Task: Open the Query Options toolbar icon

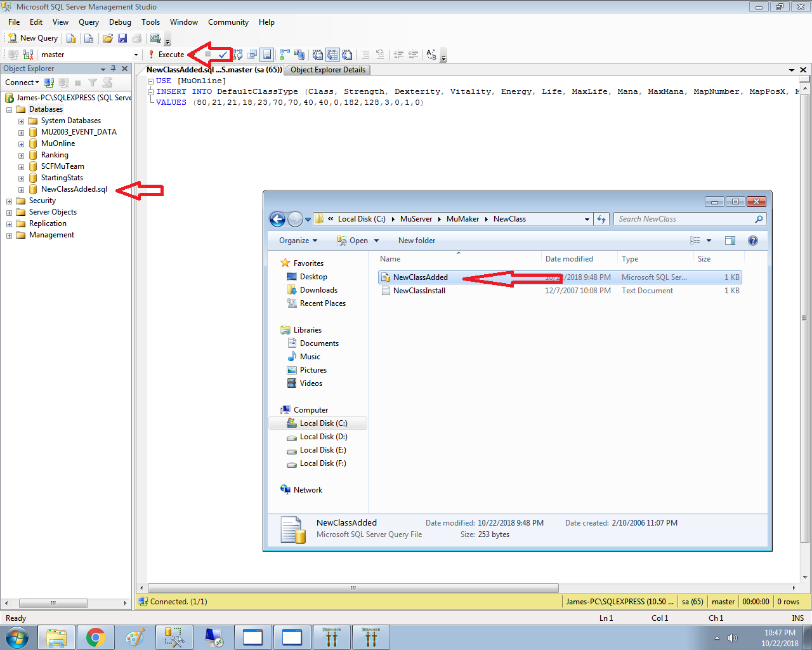Action: [x=252, y=55]
